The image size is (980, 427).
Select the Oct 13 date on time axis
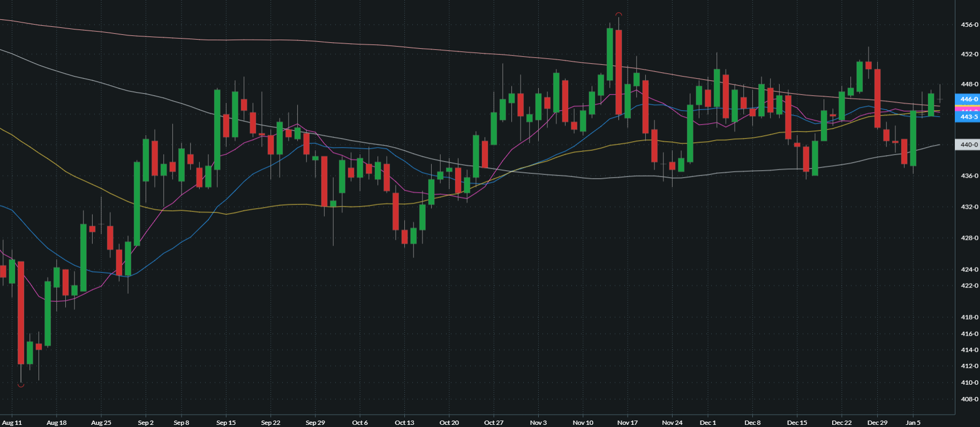[404, 422]
